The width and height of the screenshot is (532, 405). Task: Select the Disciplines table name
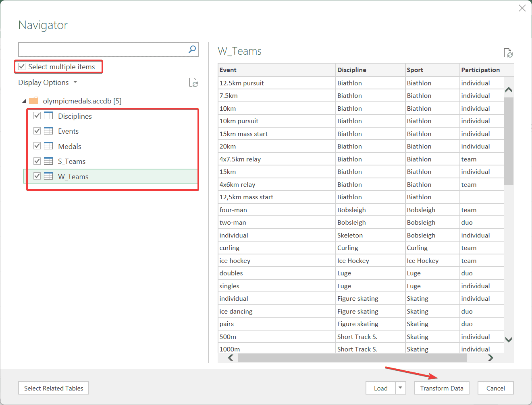coord(75,116)
